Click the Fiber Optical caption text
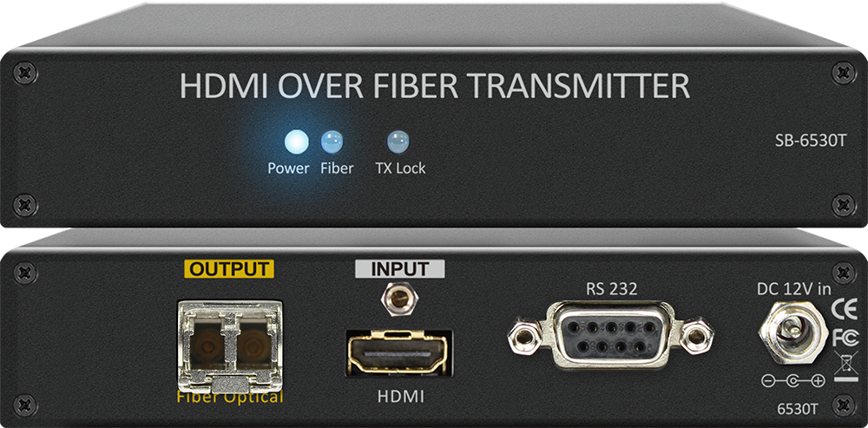 230,397
